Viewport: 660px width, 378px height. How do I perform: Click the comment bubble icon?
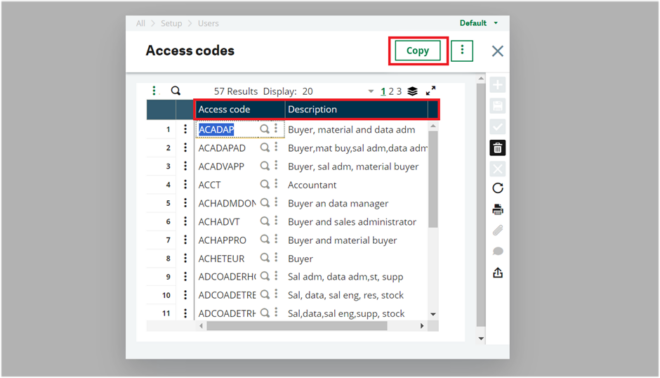498,251
